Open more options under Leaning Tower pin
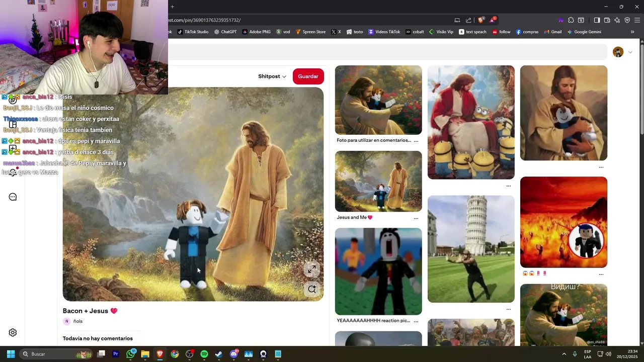This screenshot has width=644, height=362. (x=509, y=309)
